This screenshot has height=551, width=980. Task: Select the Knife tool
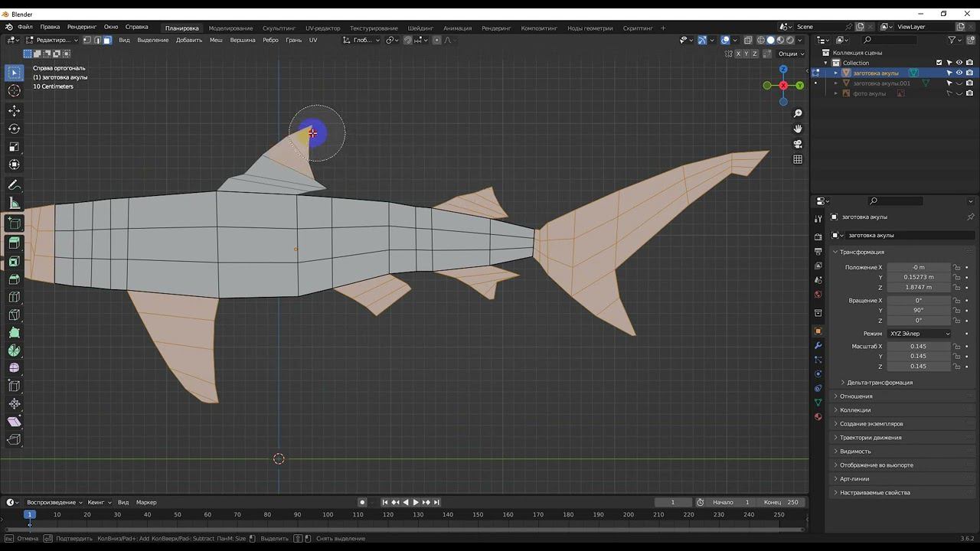(14, 315)
